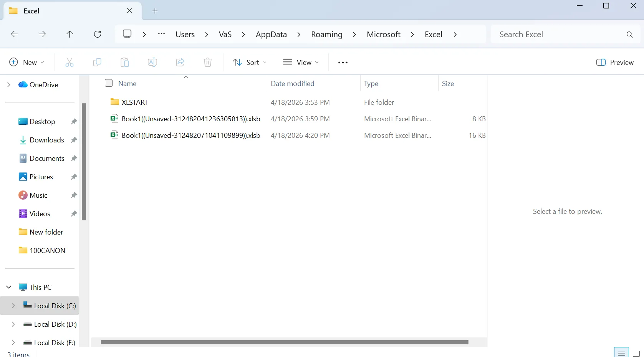Click the navigation pane vertical scrollbar

[x=84, y=162]
